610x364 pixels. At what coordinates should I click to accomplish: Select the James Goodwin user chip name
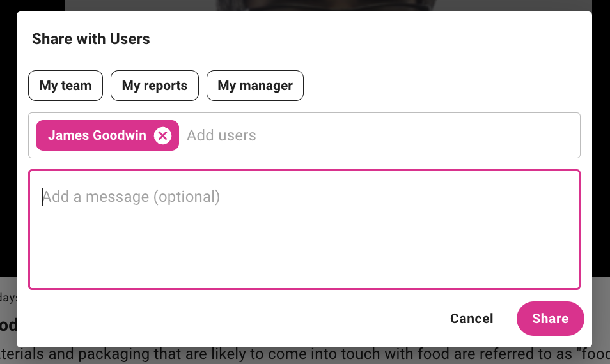[x=97, y=135]
